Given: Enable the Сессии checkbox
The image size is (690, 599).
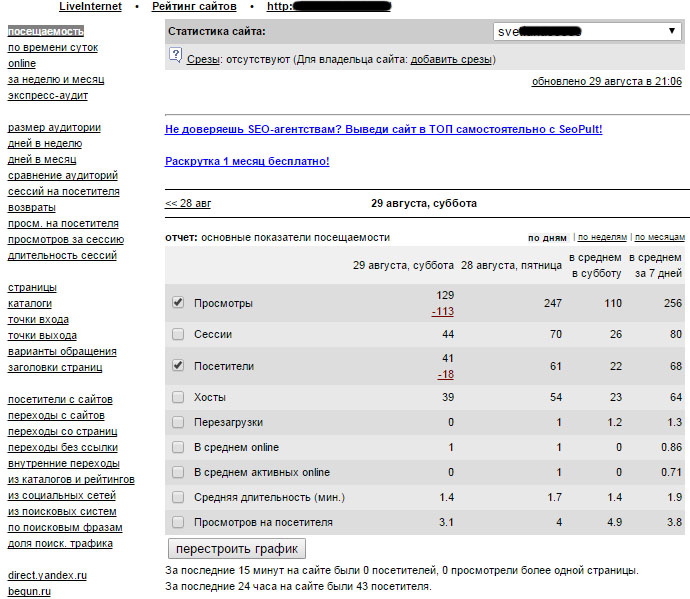Looking at the screenshot, I should pos(178,334).
